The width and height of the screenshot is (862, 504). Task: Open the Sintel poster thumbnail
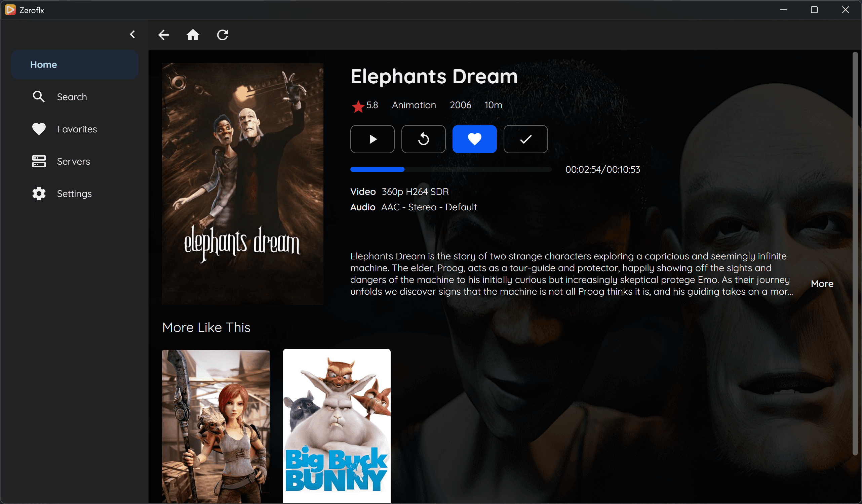pos(215,426)
